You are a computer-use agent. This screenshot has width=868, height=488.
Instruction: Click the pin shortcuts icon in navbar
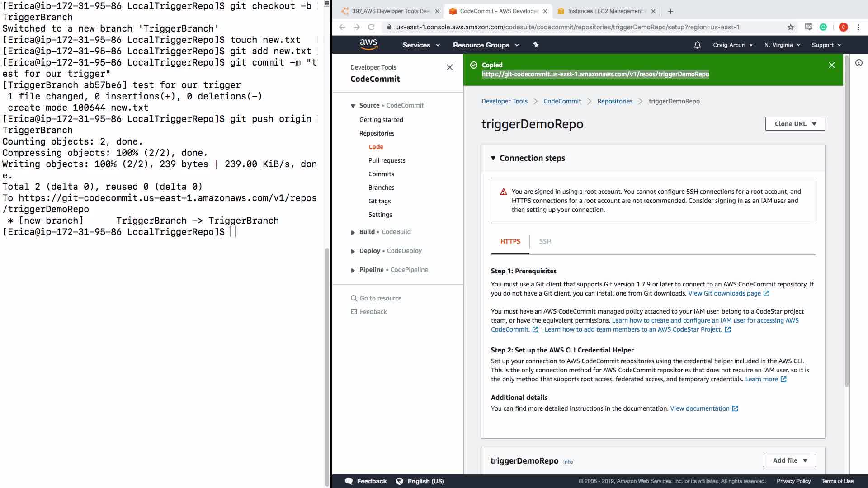[x=536, y=45]
